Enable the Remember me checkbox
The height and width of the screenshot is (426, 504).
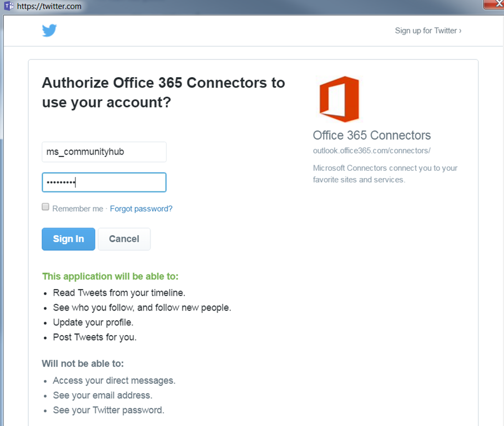coord(46,207)
